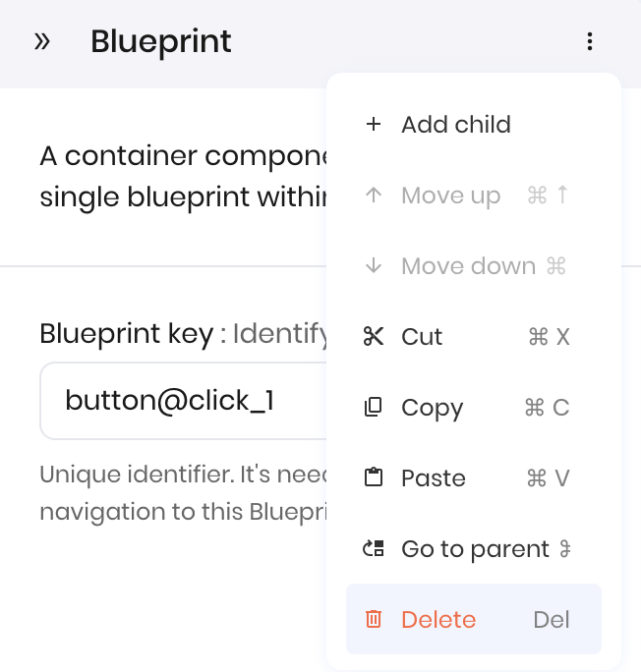This screenshot has width=641, height=672.
Task: Select Paste from the menu
Action: point(474,477)
